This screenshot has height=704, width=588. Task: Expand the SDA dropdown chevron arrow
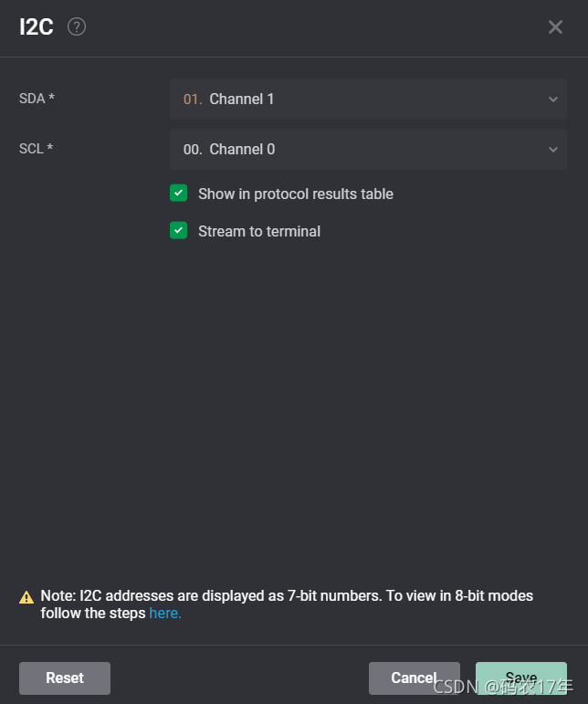point(552,100)
